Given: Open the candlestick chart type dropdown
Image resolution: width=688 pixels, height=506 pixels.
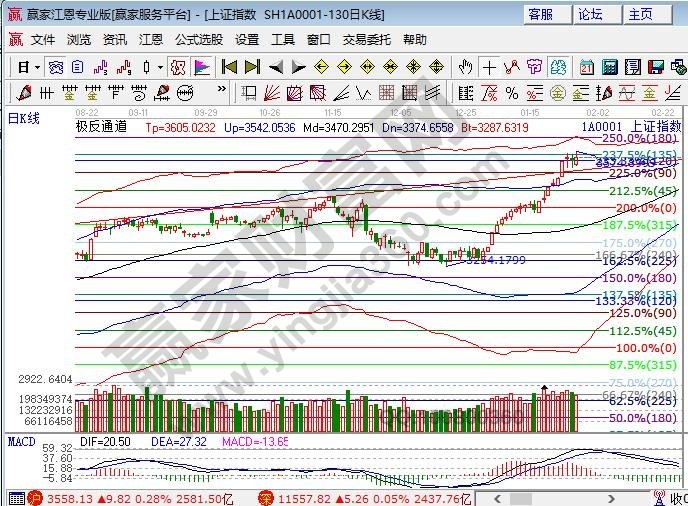Looking at the screenshot, I should [x=160, y=67].
